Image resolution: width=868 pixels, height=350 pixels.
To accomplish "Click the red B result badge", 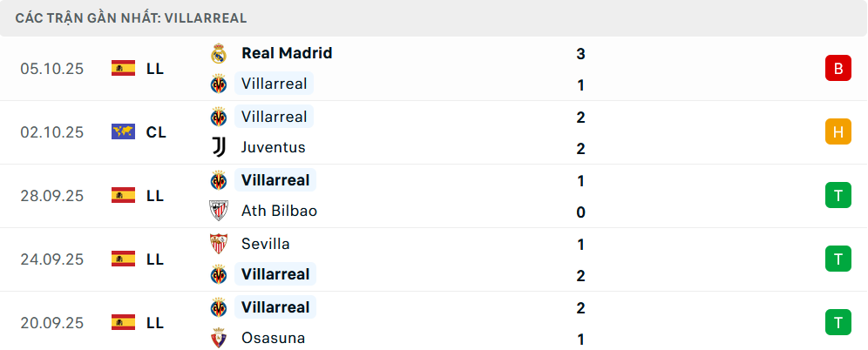I will [837, 68].
